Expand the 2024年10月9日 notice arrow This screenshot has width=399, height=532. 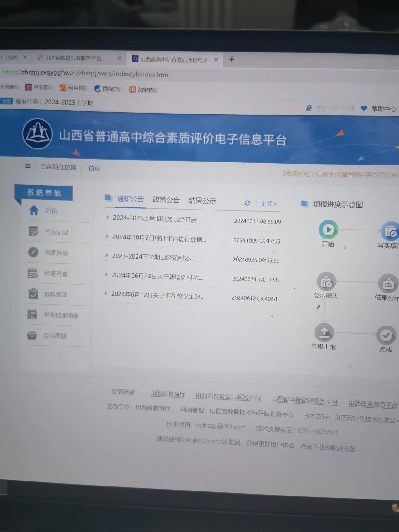[x=107, y=236]
